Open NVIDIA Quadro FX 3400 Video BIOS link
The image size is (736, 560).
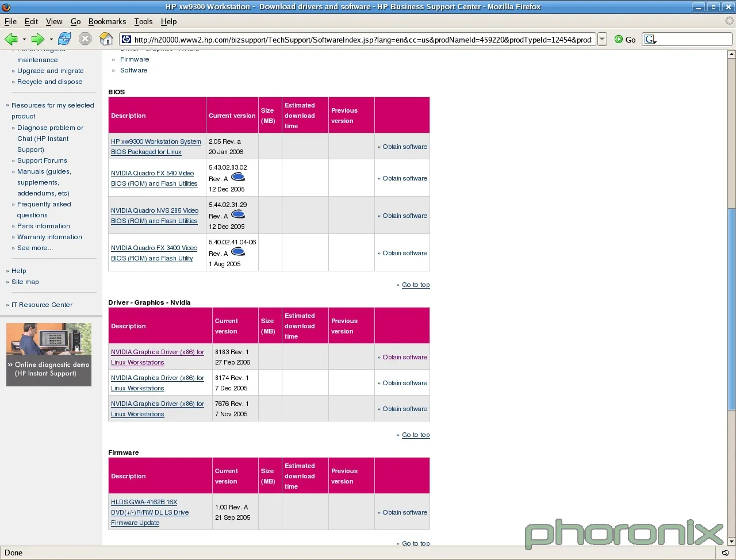click(154, 253)
